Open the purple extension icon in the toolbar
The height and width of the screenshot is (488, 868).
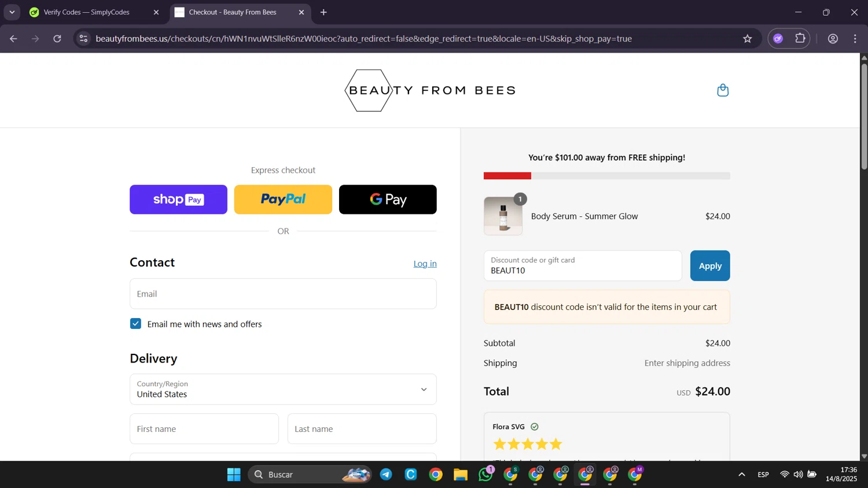[778, 39]
